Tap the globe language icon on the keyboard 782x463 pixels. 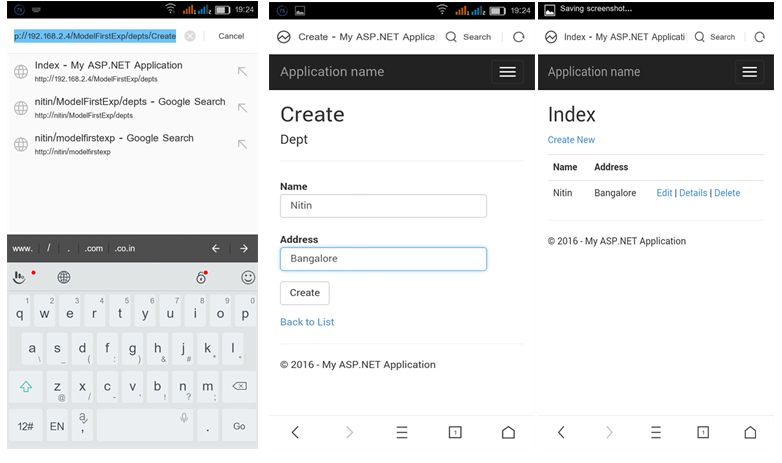tap(64, 277)
